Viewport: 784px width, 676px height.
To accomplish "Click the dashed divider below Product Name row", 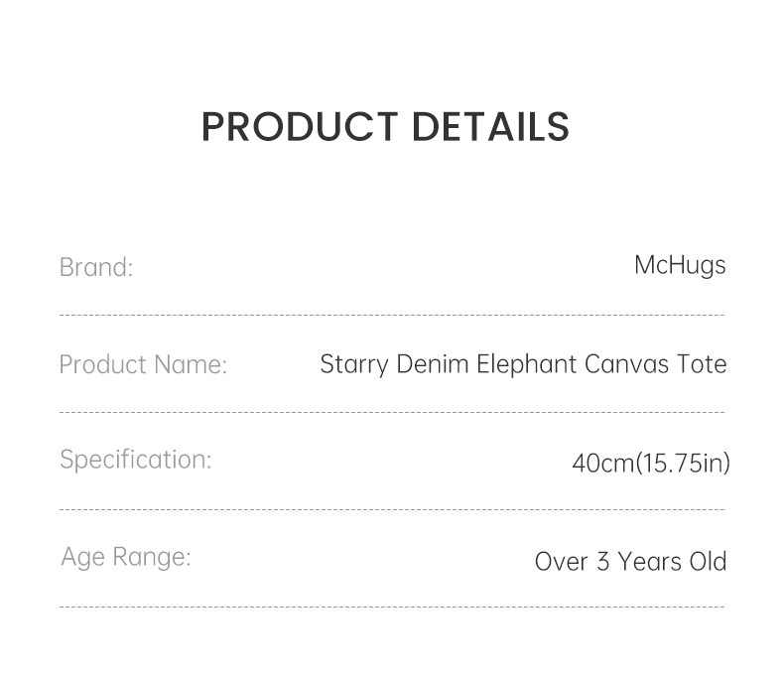I will [392, 412].
